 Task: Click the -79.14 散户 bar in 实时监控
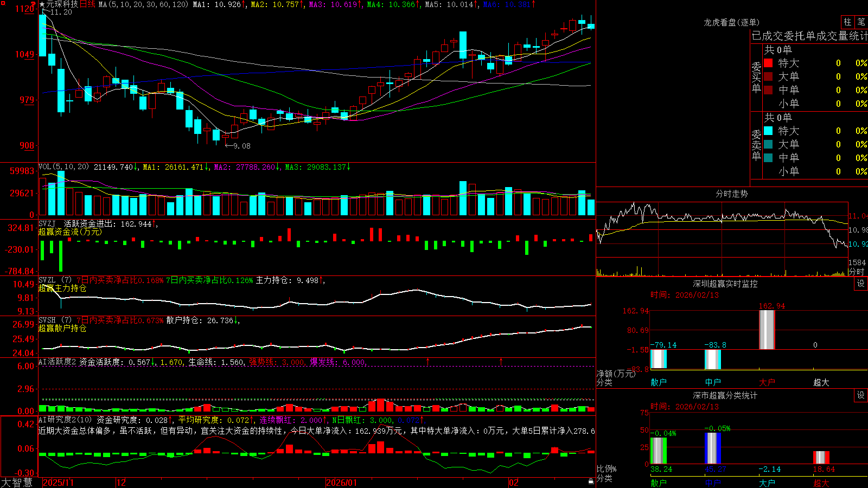659,359
